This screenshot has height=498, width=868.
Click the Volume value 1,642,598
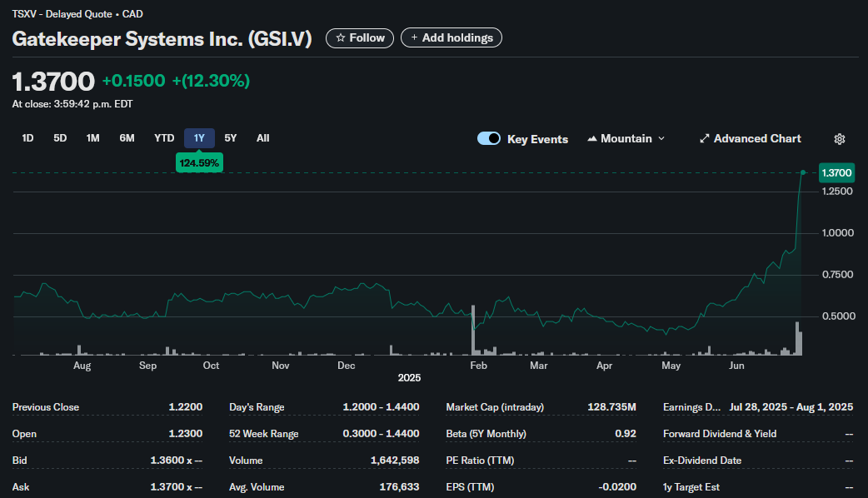tap(395, 461)
